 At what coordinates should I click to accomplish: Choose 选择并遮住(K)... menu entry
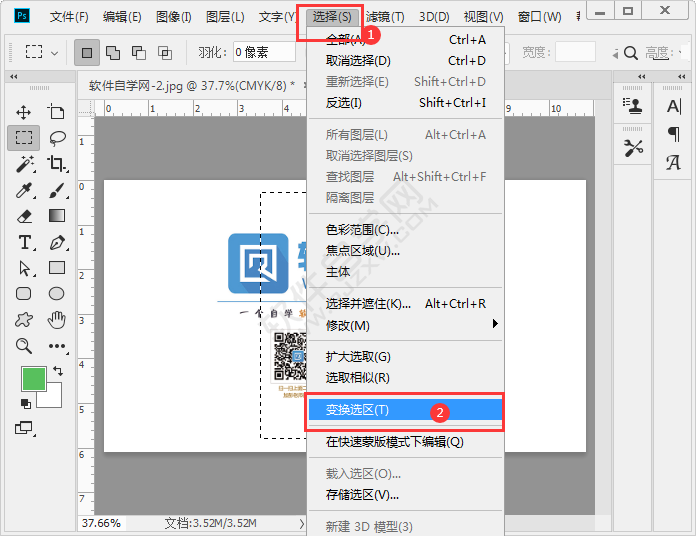click(x=405, y=304)
